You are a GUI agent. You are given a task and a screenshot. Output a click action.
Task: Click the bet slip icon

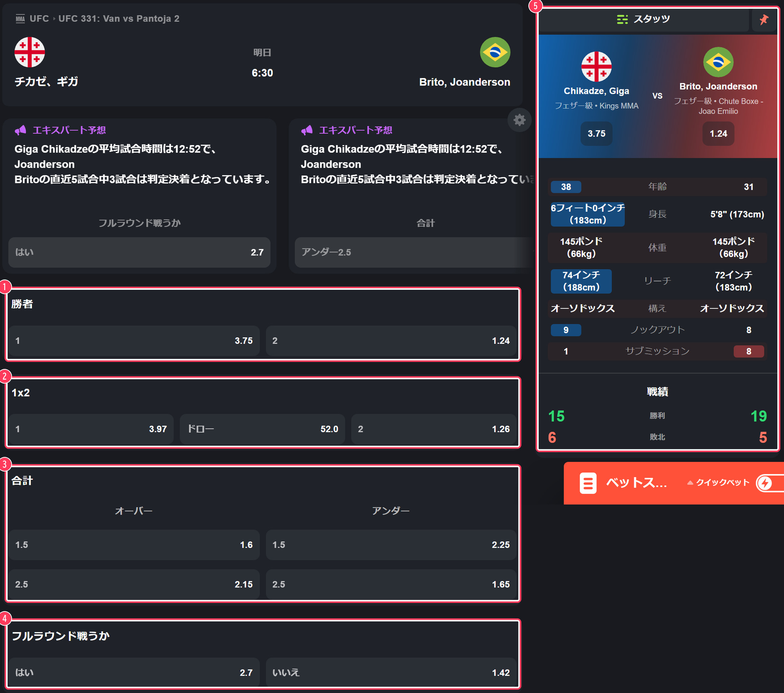pos(587,483)
